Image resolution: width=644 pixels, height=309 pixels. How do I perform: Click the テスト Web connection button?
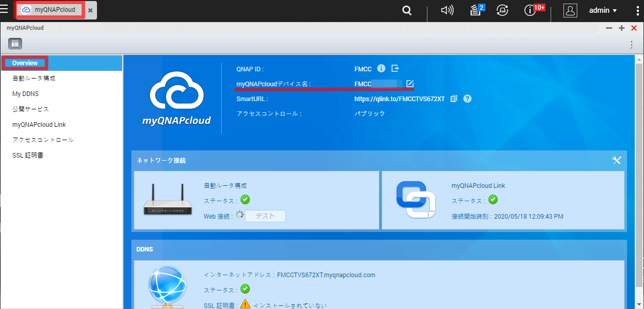point(265,216)
